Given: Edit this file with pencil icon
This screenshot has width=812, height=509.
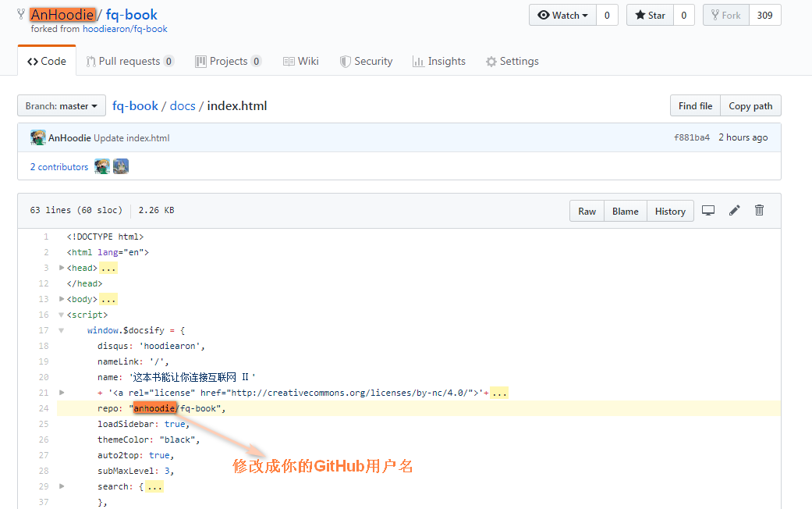Looking at the screenshot, I should [x=734, y=211].
